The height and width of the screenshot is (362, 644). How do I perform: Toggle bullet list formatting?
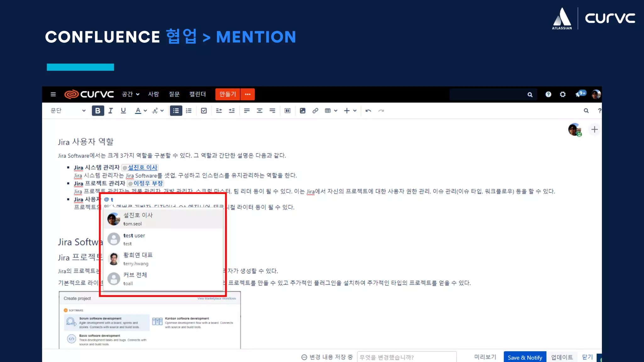point(176,111)
